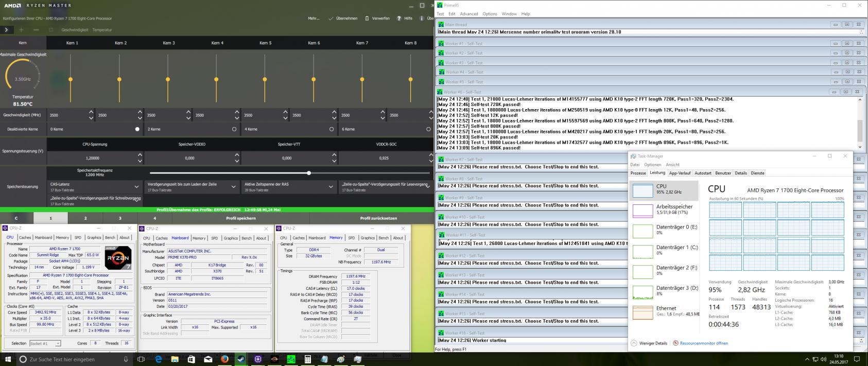
Task: Click Kern 5 speed slider knob
Action: click(x=265, y=79)
